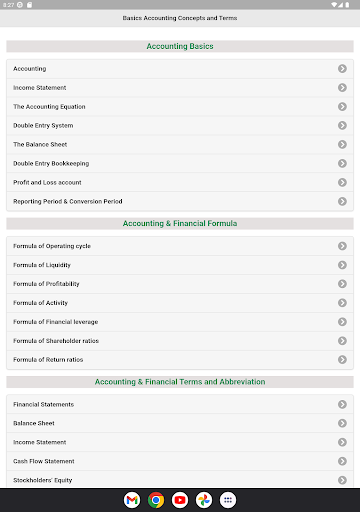Tap arrow icon beside Formula of Liquidity
The height and width of the screenshot is (512, 360).
(342, 265)
